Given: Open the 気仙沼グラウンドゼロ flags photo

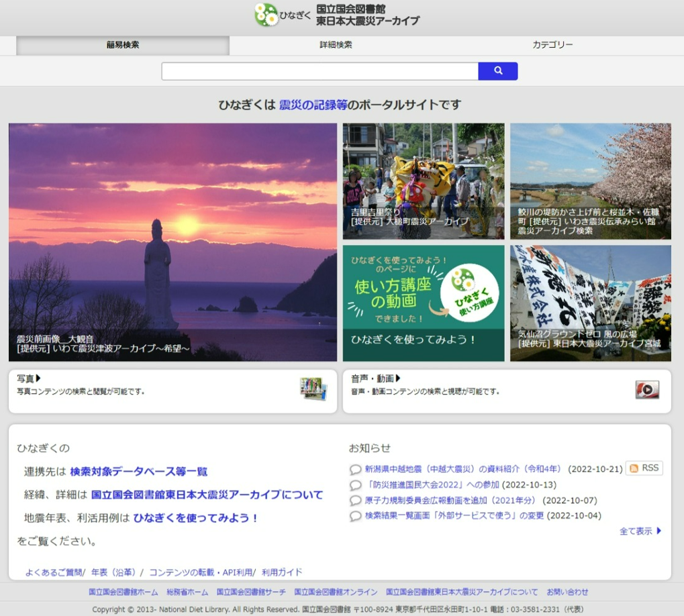Looking at the screenshot, I should click(x=591, y=303).
